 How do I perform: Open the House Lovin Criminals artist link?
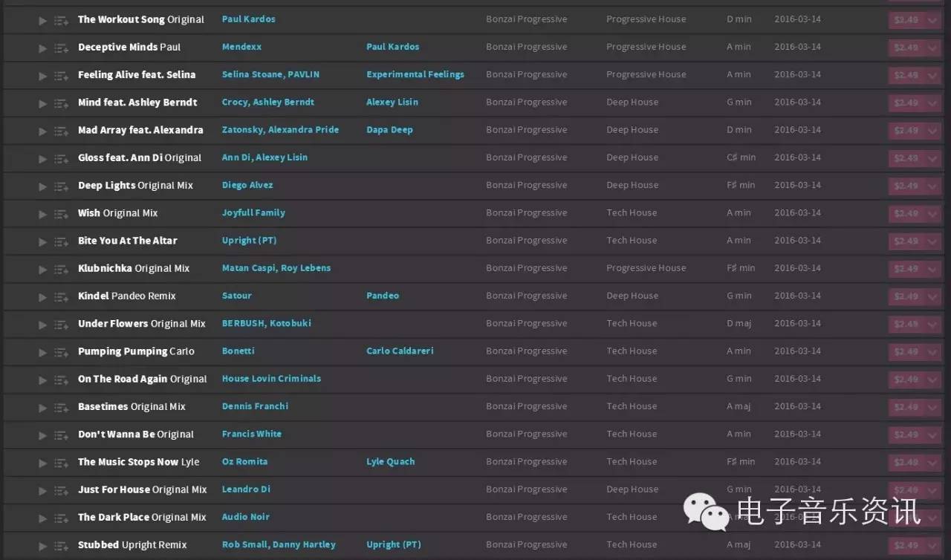coord(271,379)
